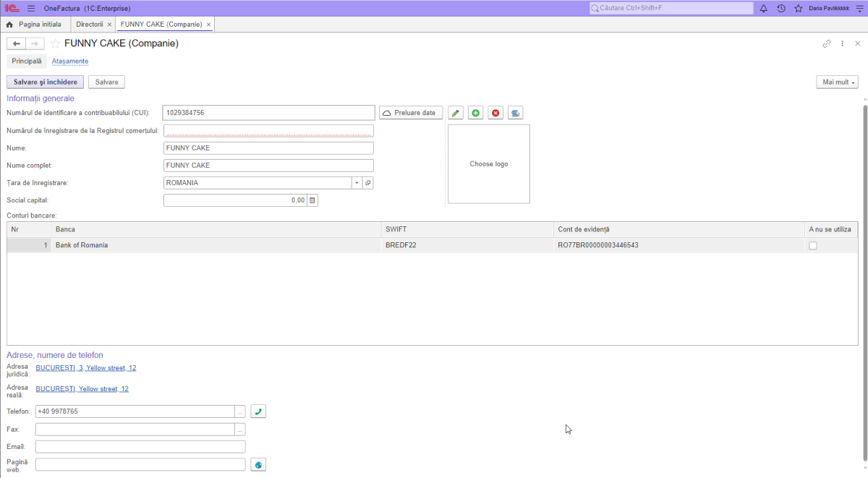Click the Nume field
This screenshot has height=478, width=868.
(x=269, y=148)
